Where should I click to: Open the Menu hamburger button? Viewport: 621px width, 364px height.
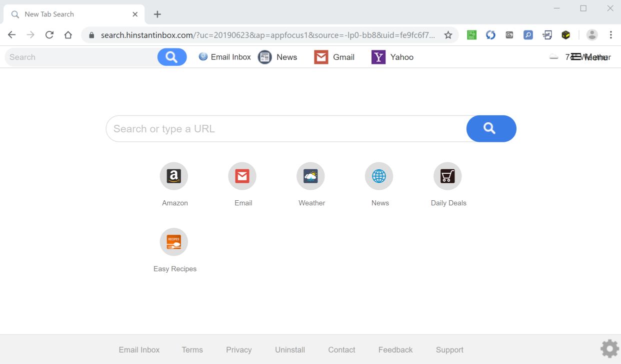pos(590,57)
